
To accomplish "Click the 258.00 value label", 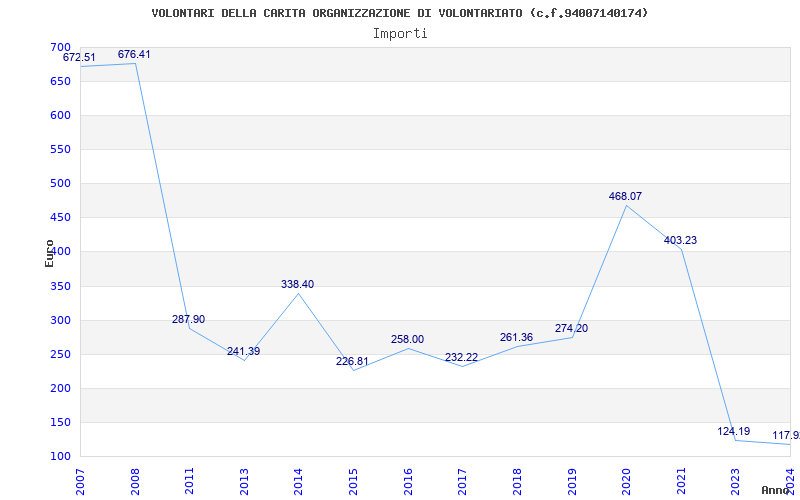I will [x=407, y=339].
